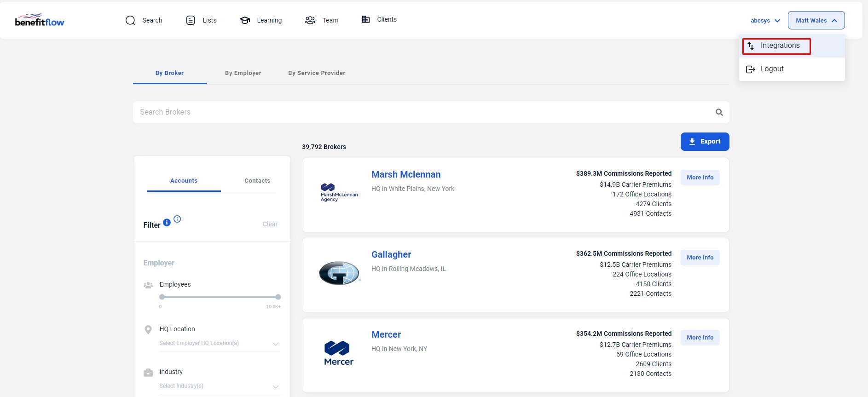The image size is (868, 397).
Task: Open the Marsh Mclennan broker link
Action: click(x=406, y=174)
